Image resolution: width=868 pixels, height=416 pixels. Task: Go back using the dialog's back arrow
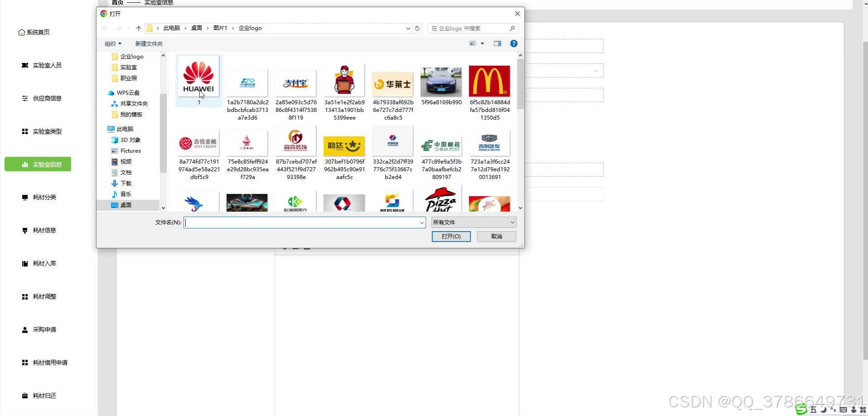click(105, 28)
